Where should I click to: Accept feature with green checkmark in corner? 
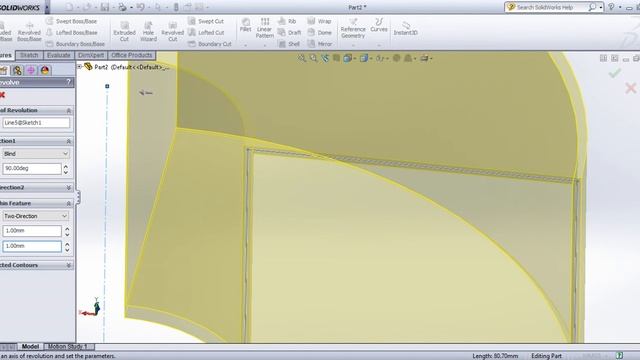click(x=615, y=73)
